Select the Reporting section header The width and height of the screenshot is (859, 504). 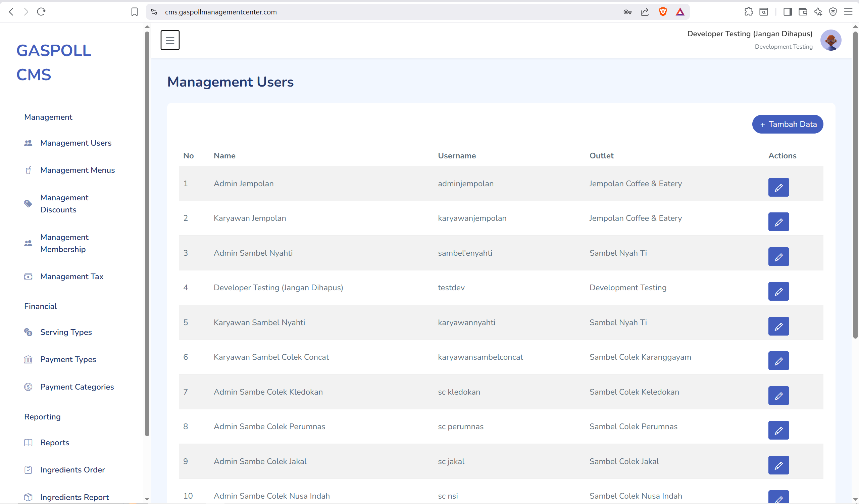(x=42, y=416)
